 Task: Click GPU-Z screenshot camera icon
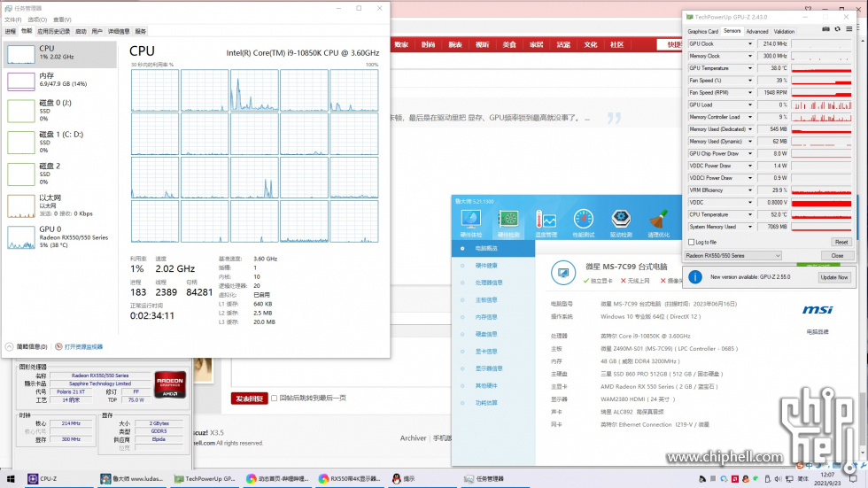pyautogui.click(x=825, y=29)
